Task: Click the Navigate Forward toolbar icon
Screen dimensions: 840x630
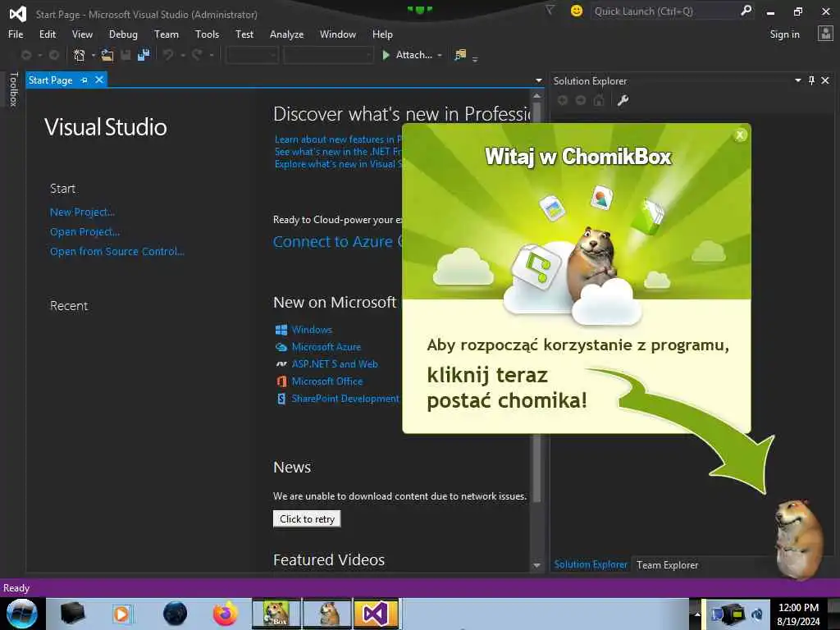Action: pyautogui.click(x=53, y=55)
